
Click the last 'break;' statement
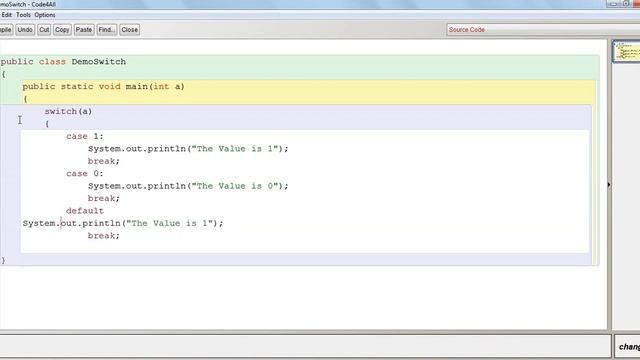[x=104, y=236]
